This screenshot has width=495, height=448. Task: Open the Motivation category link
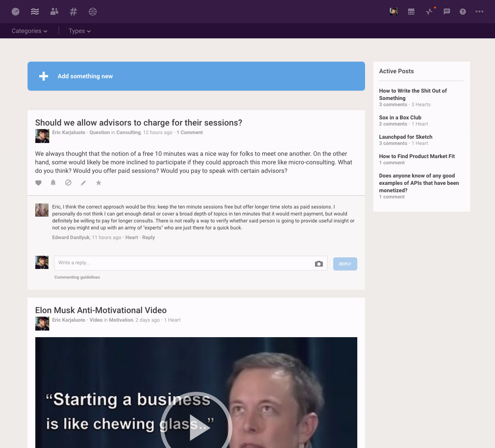(x=121, y=320)
